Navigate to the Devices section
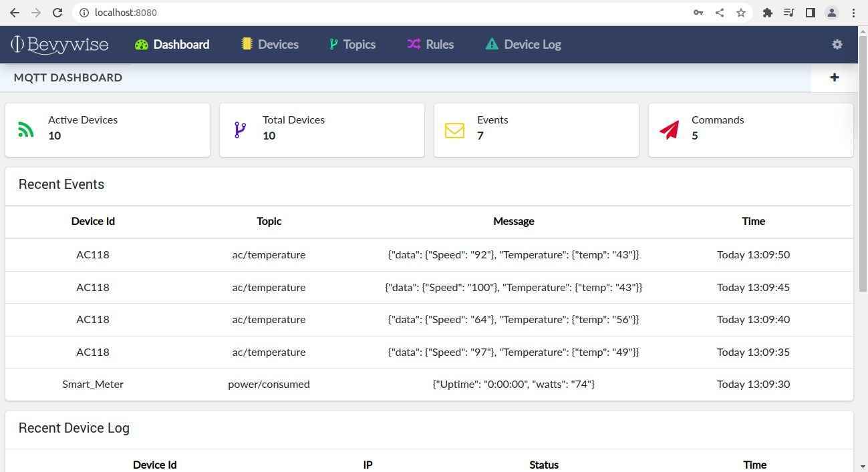Viewport: 868px width, 472px height. 277,44
